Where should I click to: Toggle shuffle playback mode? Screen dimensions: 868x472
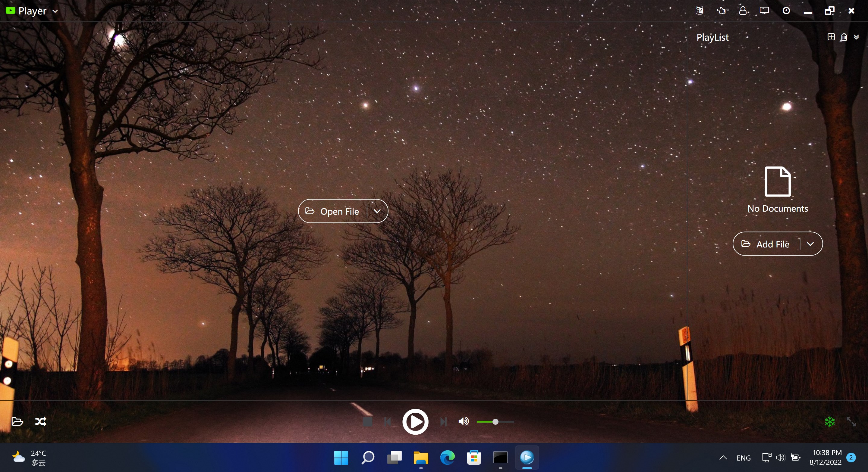[x=41, y=421]
